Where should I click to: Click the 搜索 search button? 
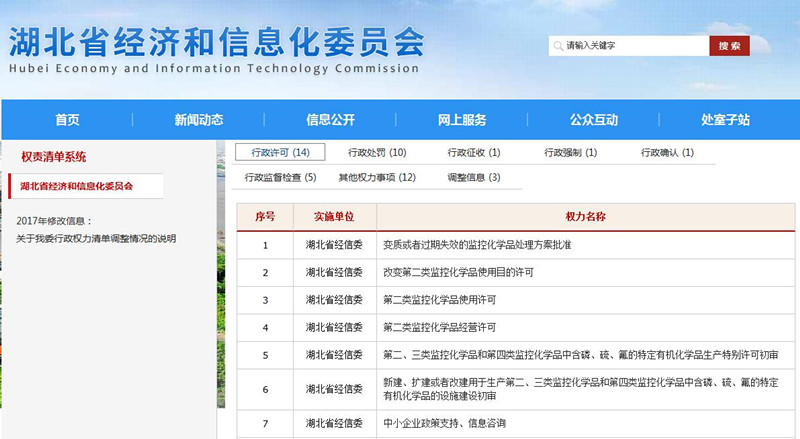coord(729,46)
